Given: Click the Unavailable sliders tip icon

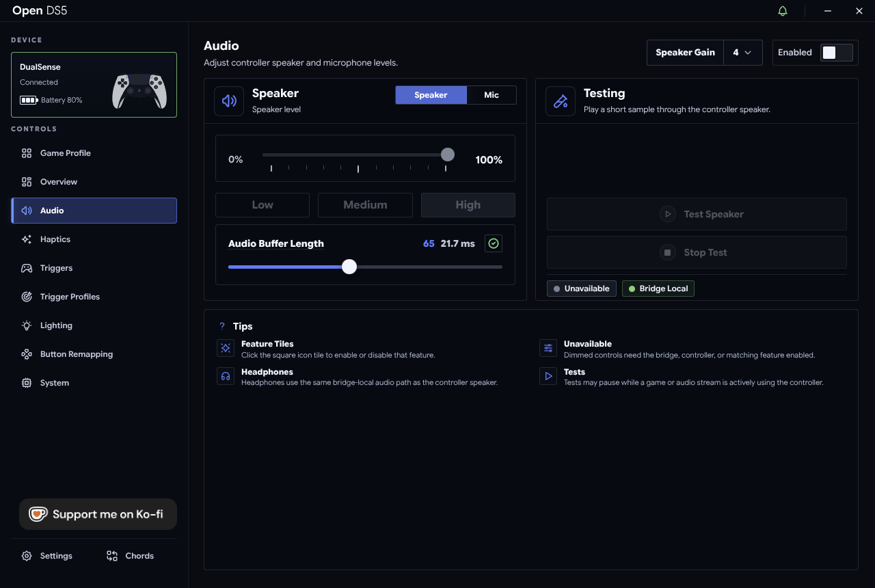Looking at the screenshot, I should pos(548,349).
